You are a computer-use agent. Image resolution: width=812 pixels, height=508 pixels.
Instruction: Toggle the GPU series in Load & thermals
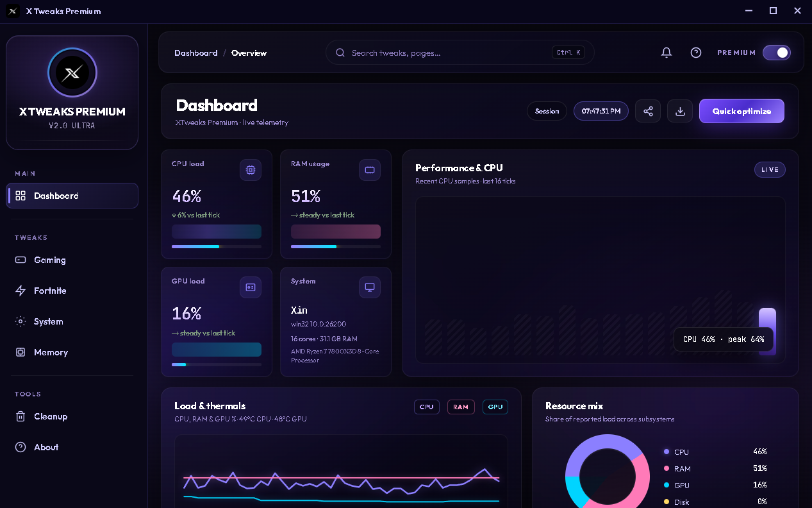(x=495, y=407)
